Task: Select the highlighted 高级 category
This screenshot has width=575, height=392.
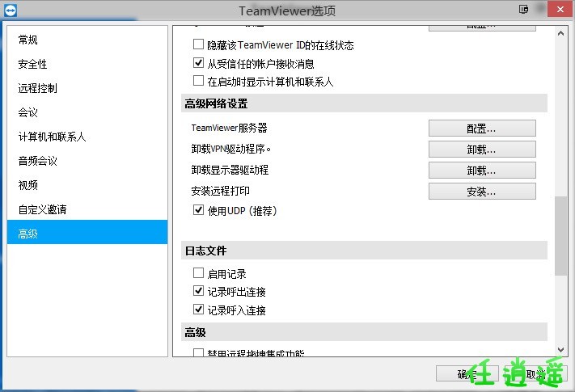Action: [x=87, y=232]
